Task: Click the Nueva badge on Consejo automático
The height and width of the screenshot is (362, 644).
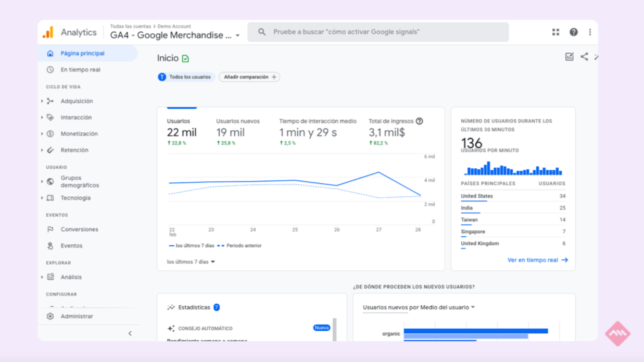Action: [322, 328]
